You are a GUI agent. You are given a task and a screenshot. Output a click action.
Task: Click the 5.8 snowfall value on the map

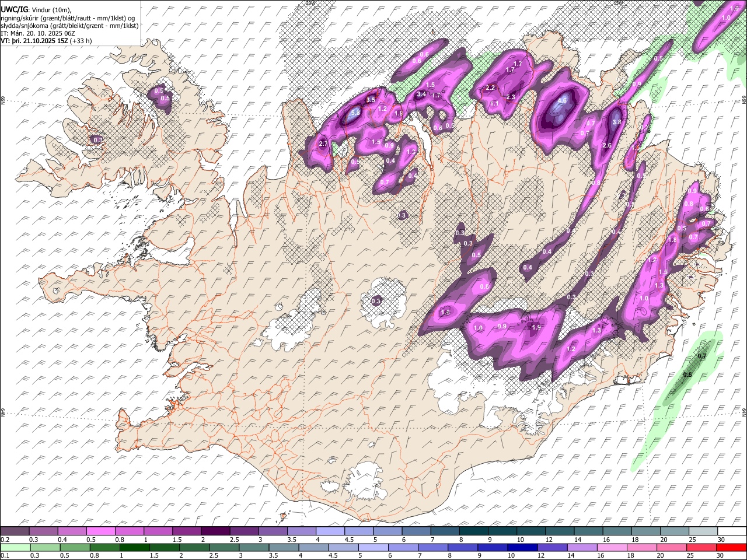coord(355,112)
